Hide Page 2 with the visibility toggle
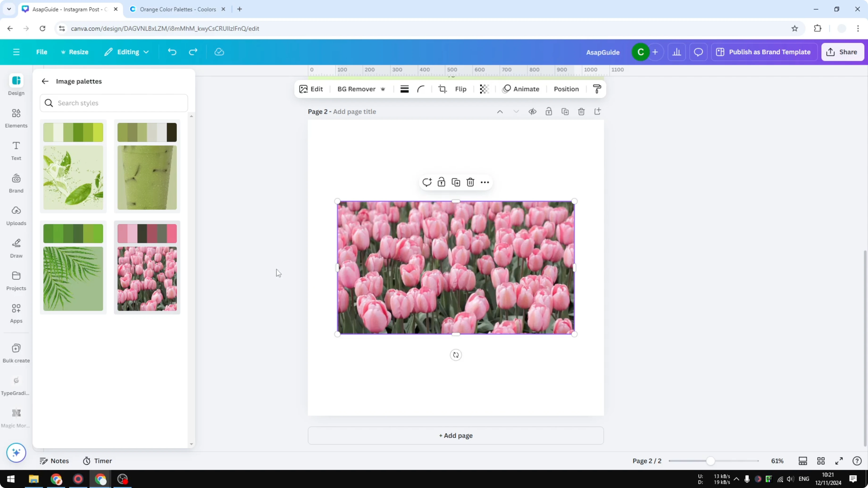 pyautogui.click(x=532, y=112)
